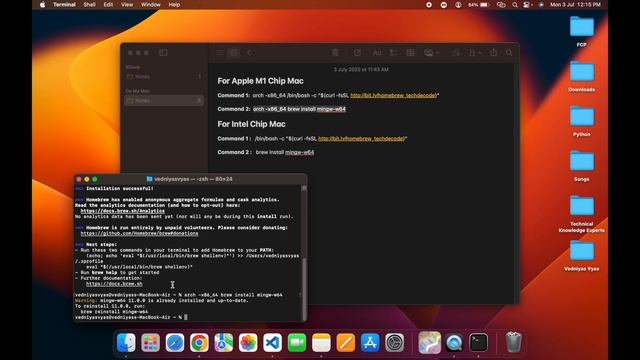Click the Terminal window scrollbar
The height and width of the screenshot is (360, 640).
pyautogui.click(x=304, y=289)
